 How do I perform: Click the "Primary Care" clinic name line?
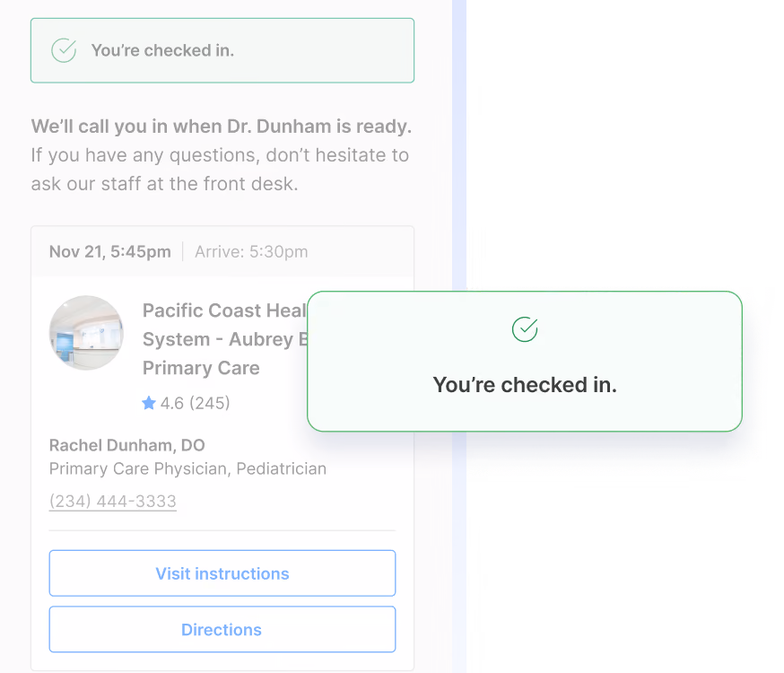point(201,368)
